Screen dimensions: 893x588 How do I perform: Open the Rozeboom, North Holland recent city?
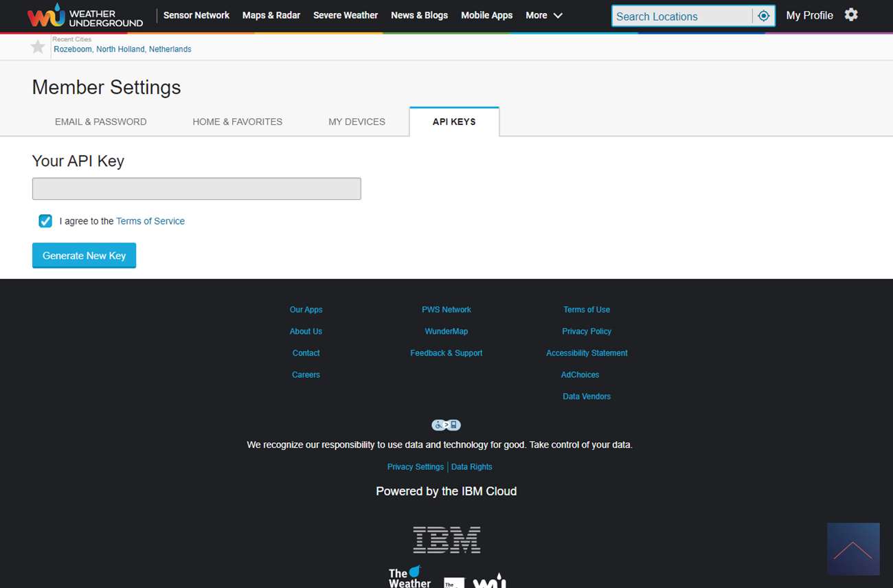coord(122,49)
